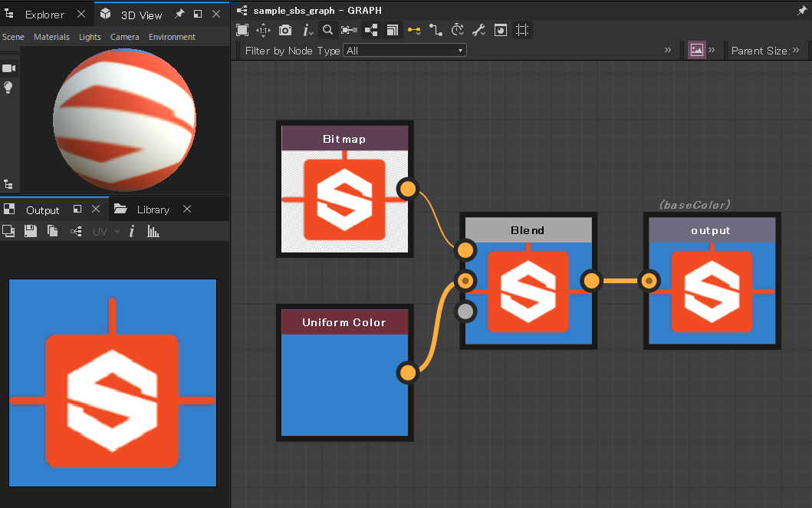Toggle the histogram icon in Output panel
Screen dimensions: 812x508
[x=153, y=231]
